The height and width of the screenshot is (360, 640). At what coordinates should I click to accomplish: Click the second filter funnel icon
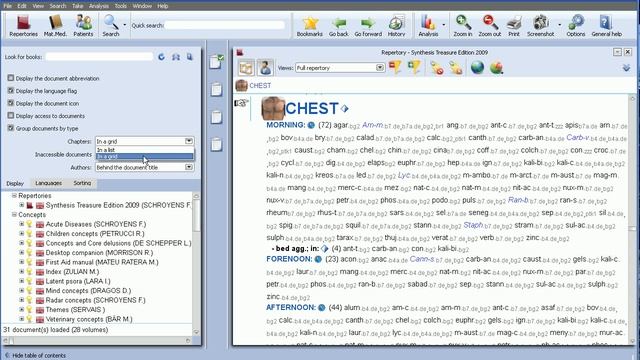click(x=414, y=67)
